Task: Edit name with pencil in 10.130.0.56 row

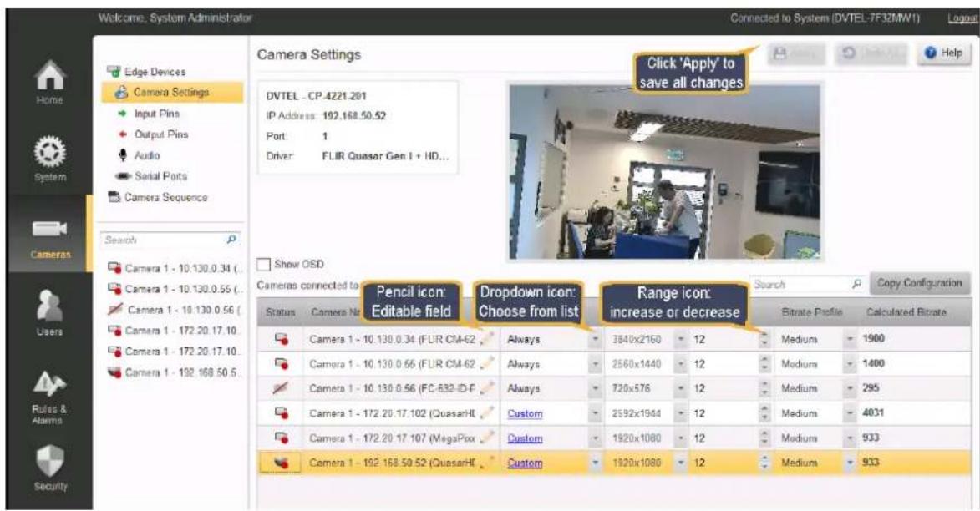Action: (487, 388)
